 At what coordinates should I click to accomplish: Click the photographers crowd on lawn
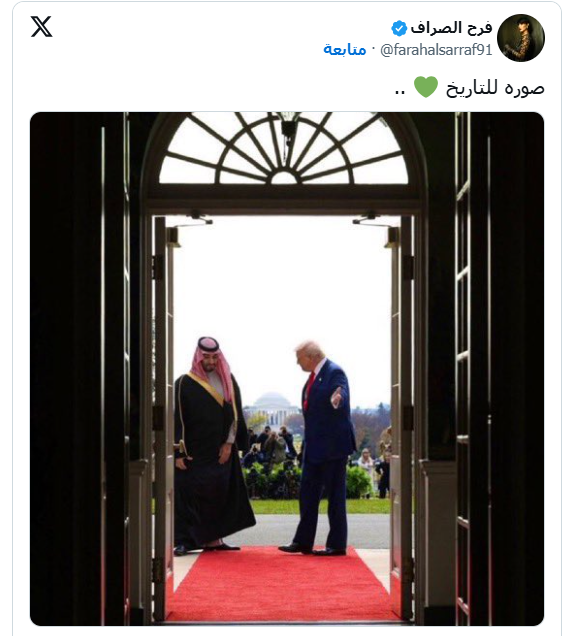point(273,448)
